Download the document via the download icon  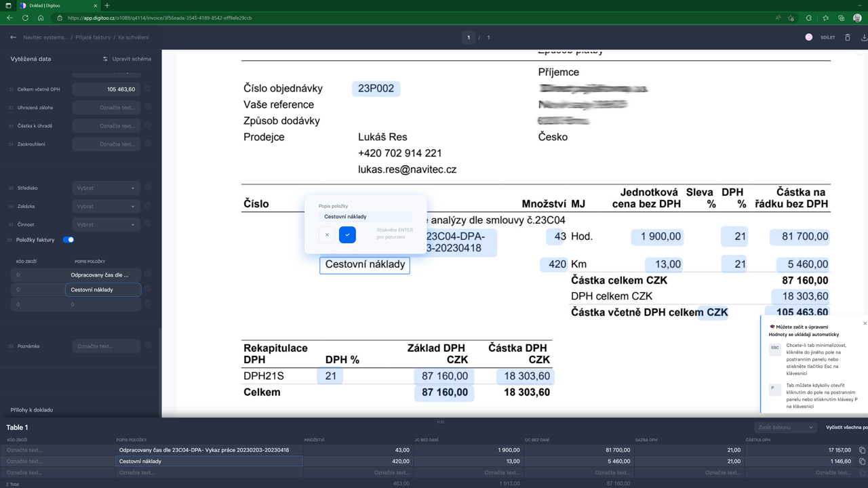(x=864, y=37)
